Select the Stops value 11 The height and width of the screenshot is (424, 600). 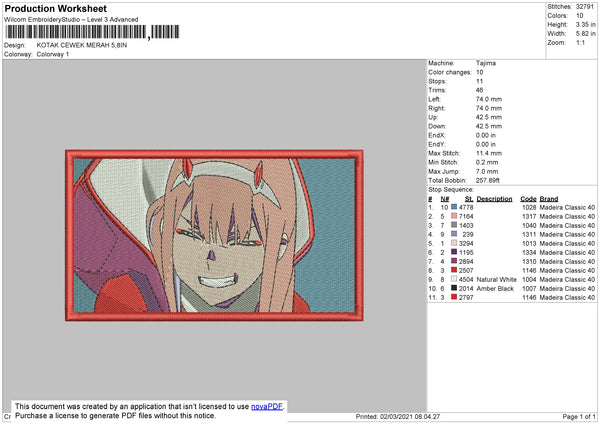point(479,81)
